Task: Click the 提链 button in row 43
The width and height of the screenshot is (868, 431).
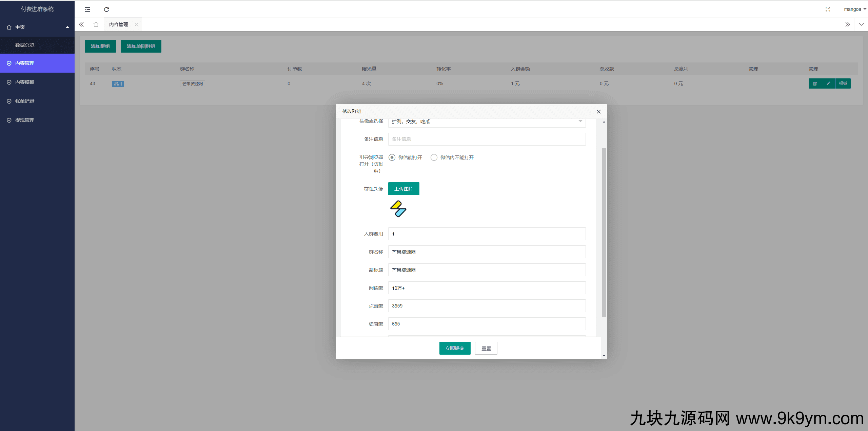Action: click(x=843, y=83)
